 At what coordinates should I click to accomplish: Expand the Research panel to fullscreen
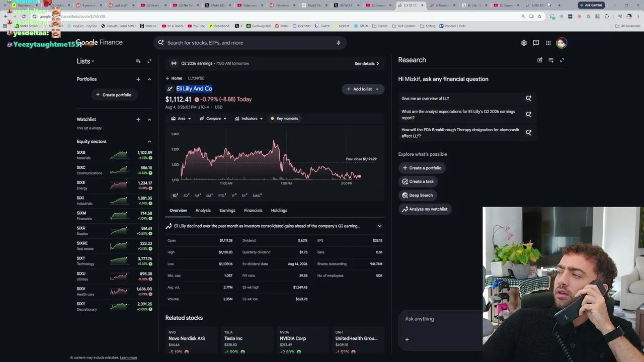click(x=562, y=60)
